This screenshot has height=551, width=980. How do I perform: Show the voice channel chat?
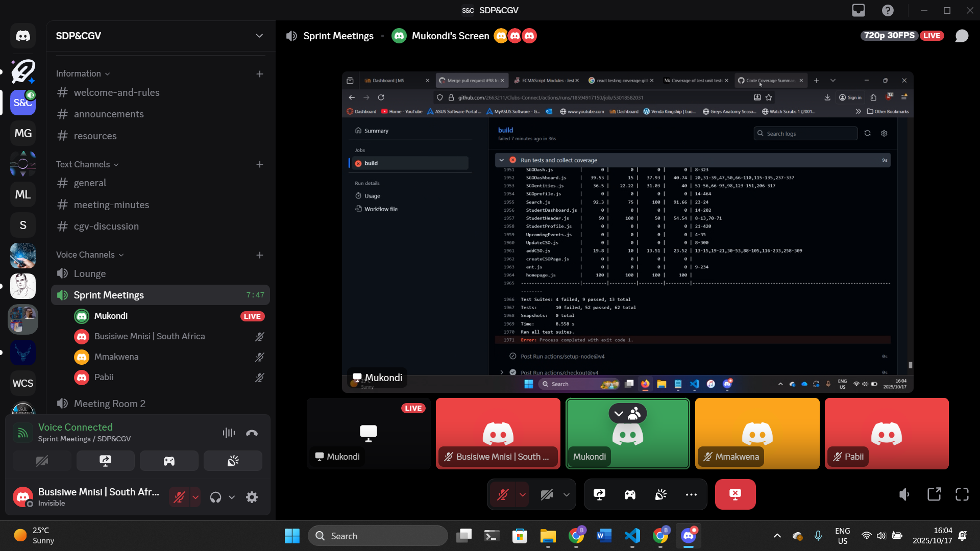coord(962,36)
